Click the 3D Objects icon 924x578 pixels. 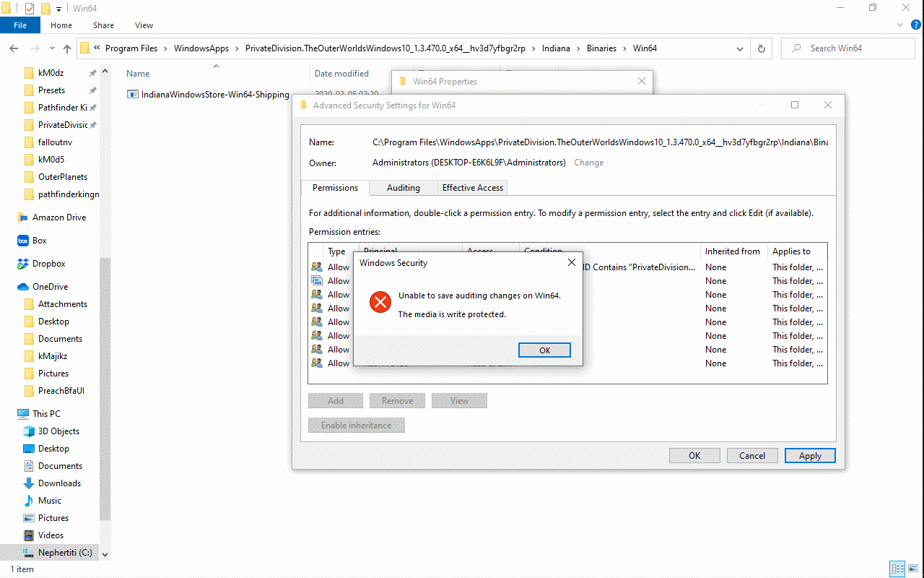[x=29, y=431]
